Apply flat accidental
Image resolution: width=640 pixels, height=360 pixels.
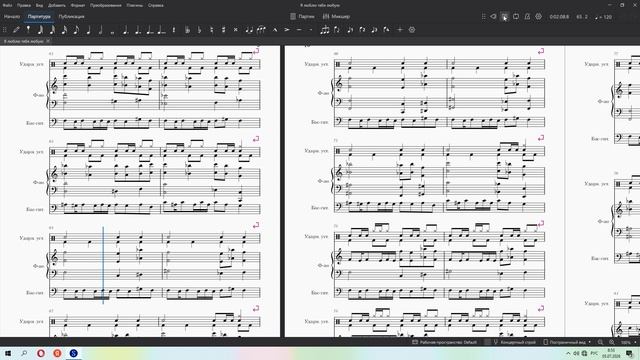click(199, 29)
